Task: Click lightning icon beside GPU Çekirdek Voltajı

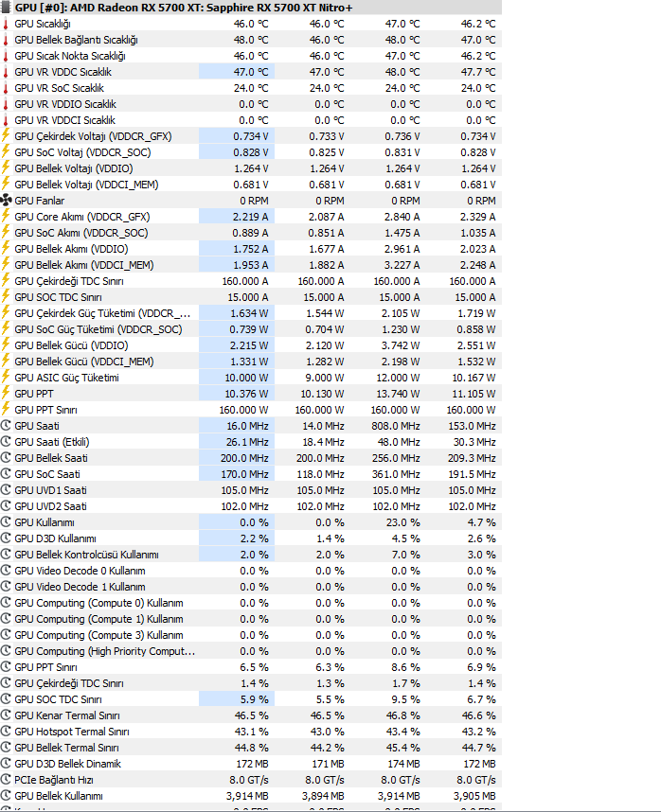Action: pos(6,135)
